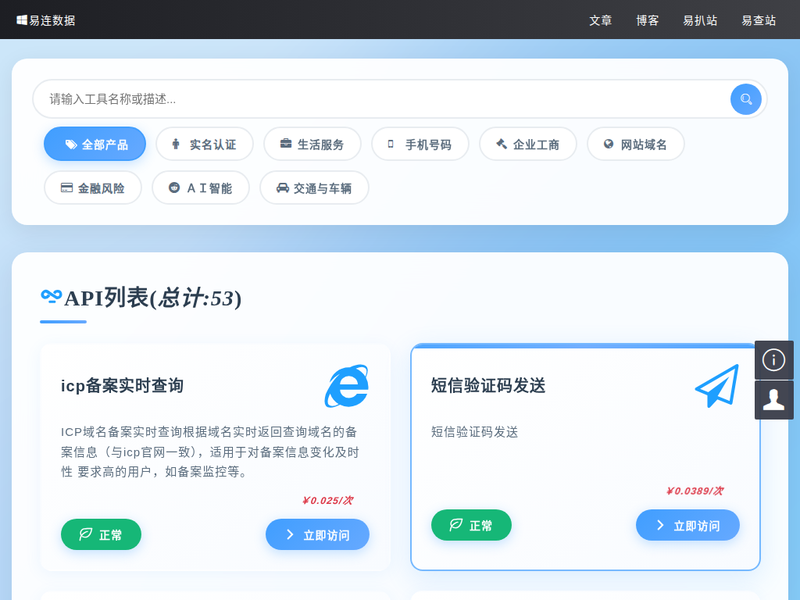This screenshot has height=600, width=800.
Task: Open the 文章 navigation menu item
Action: click(x=600, y=20)
